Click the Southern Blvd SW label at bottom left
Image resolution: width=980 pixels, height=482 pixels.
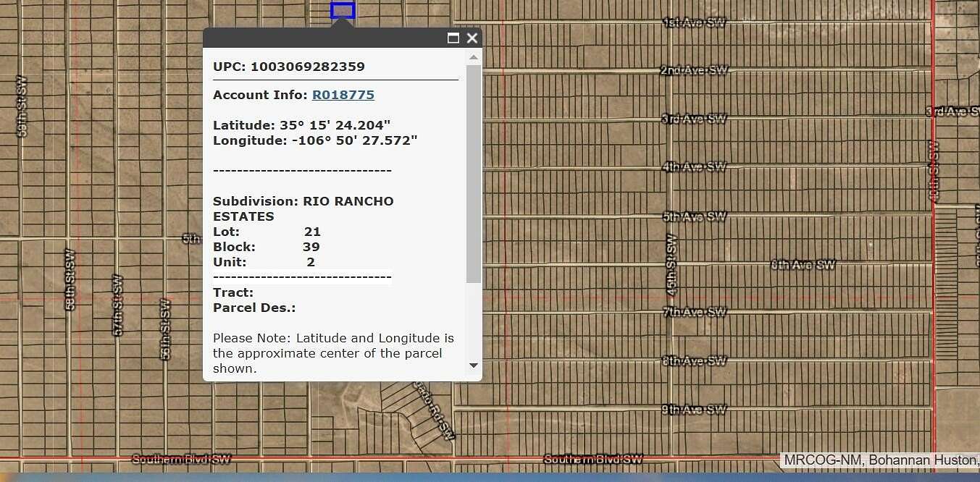tap(180, 459)
